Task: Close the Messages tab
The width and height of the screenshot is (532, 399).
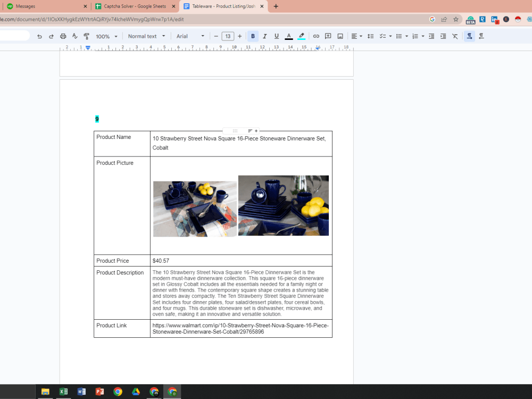Action: tap(85, 6)
